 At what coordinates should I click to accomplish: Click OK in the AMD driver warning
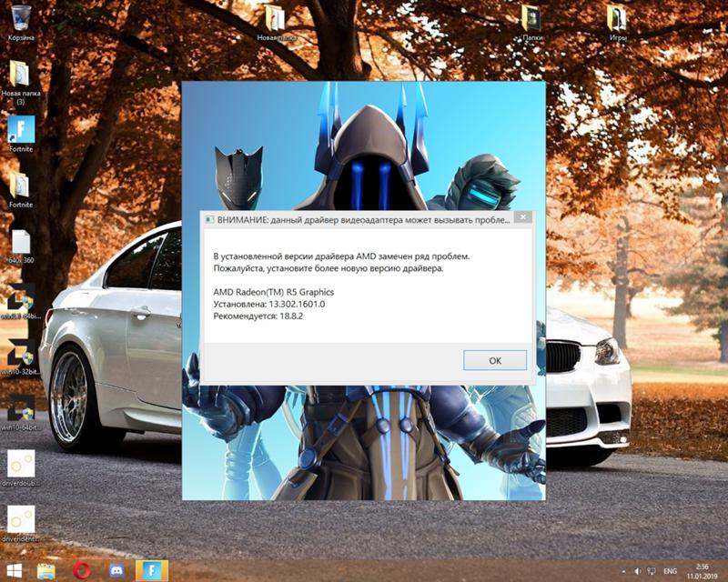495,360
